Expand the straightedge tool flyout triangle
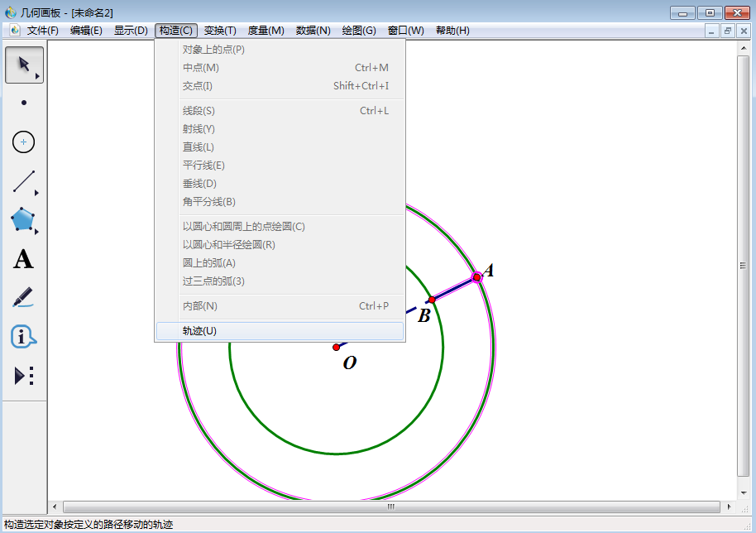 pos(36,193)
